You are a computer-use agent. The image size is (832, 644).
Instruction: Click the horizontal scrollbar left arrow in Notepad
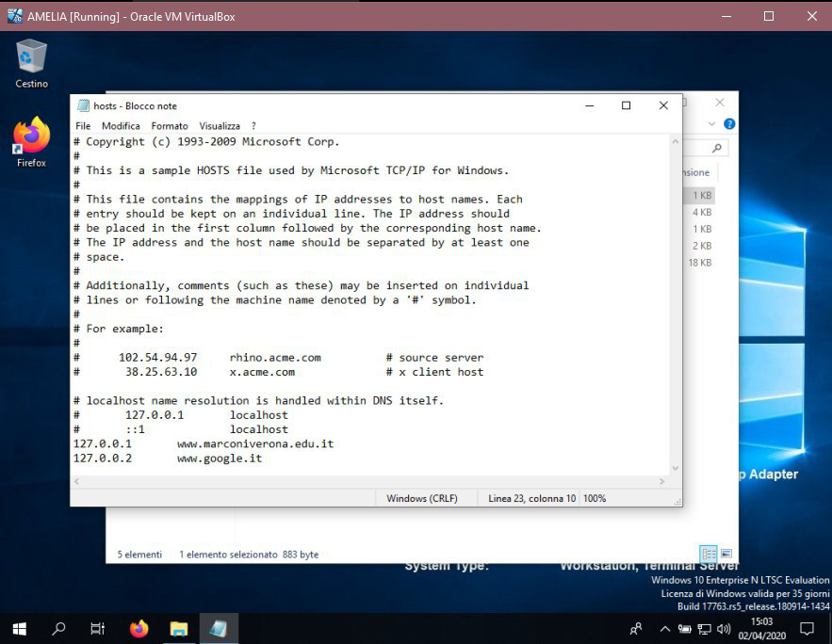[77, 481]
